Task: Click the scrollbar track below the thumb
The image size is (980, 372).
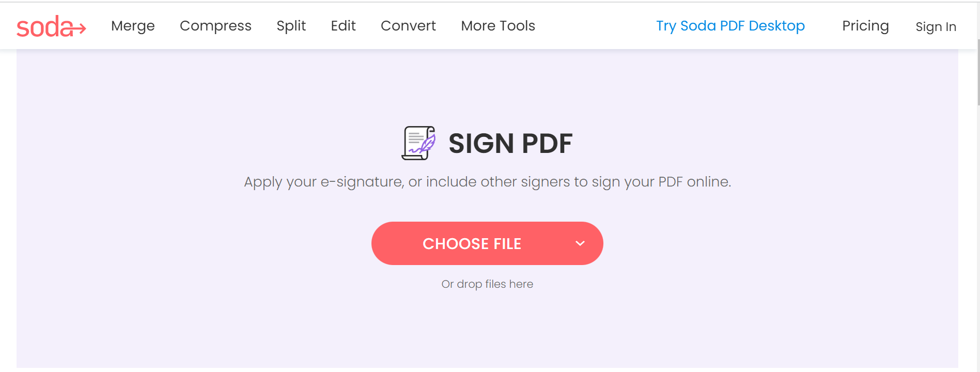Action: click(978, 238)
